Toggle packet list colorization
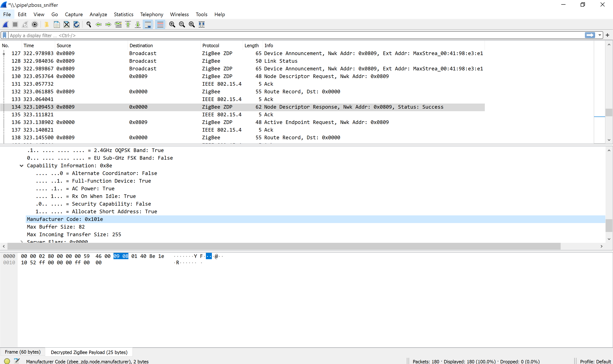The width and height of the screenshot is (613, 364). pos(160,24)
